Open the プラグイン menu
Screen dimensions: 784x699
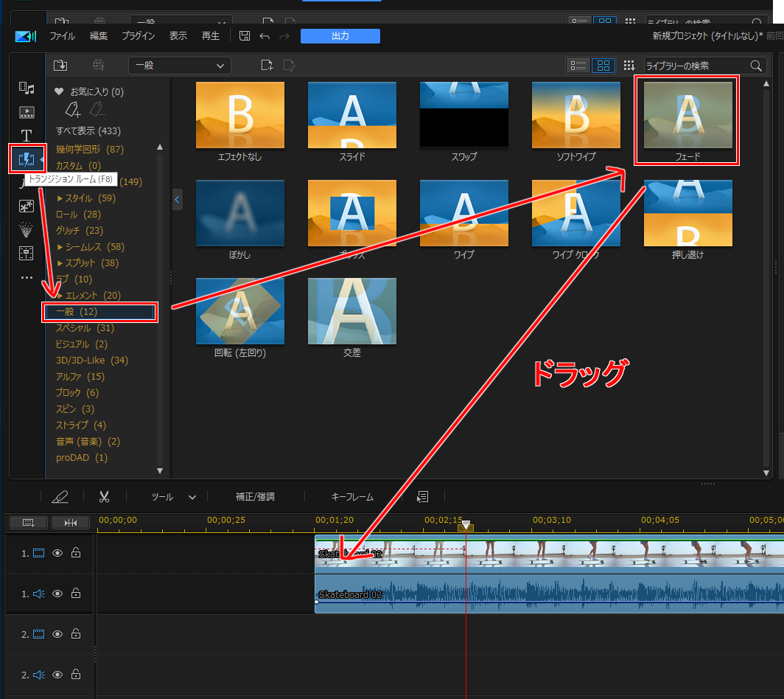[139, 36]
